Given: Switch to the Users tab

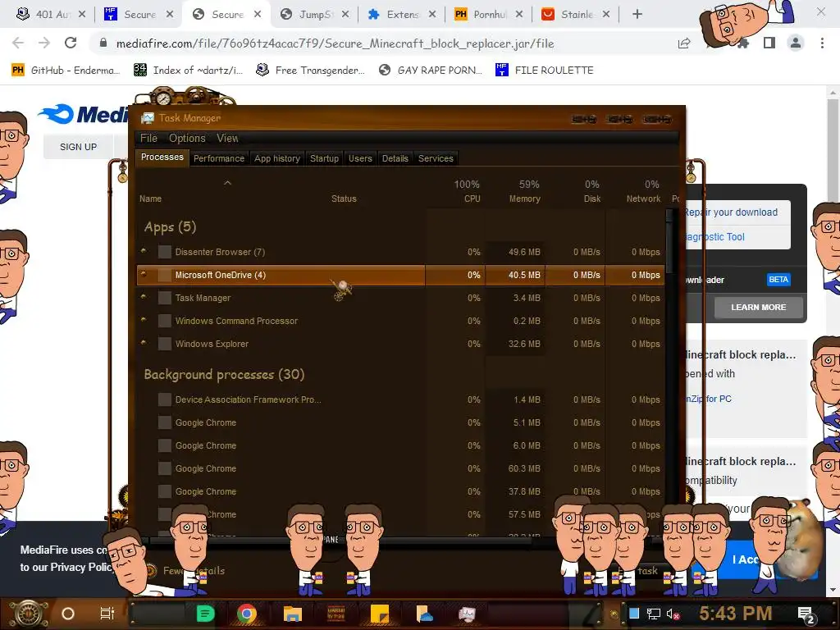Looking at the screenshot, I should pos(360,158).
